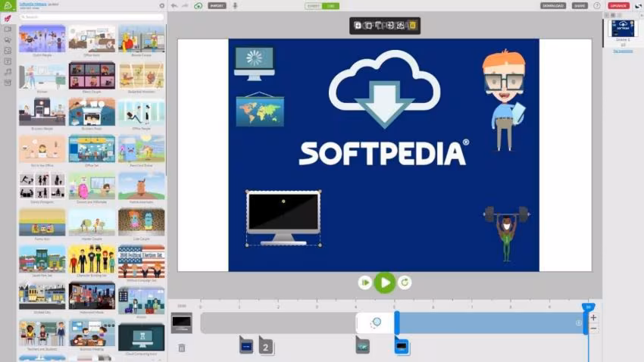Select the world map object on canvas

[x=260, y=109]
